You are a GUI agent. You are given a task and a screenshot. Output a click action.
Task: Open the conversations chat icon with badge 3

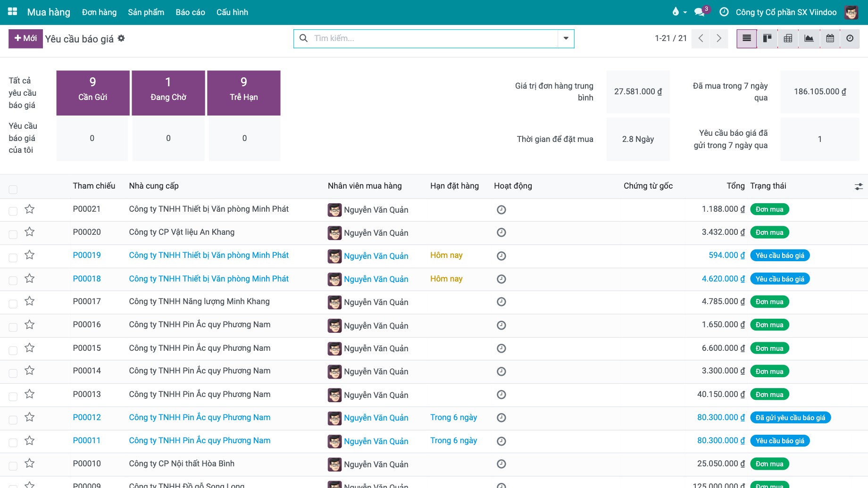click(701, 12)
